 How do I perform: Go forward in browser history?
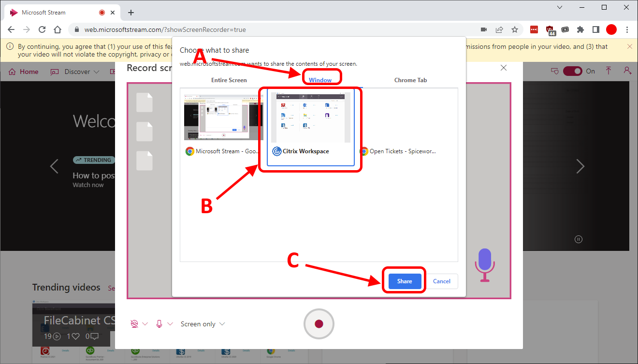27,29
